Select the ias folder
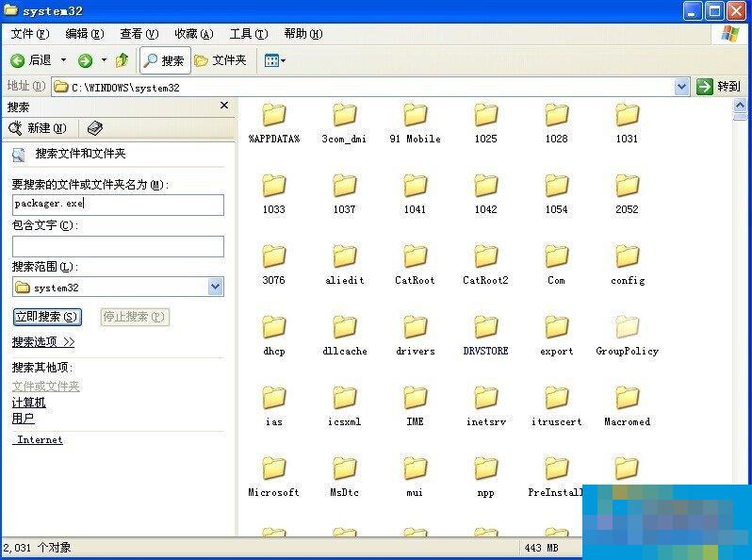The width and height of the screenshot is (752, 560). 274,406
